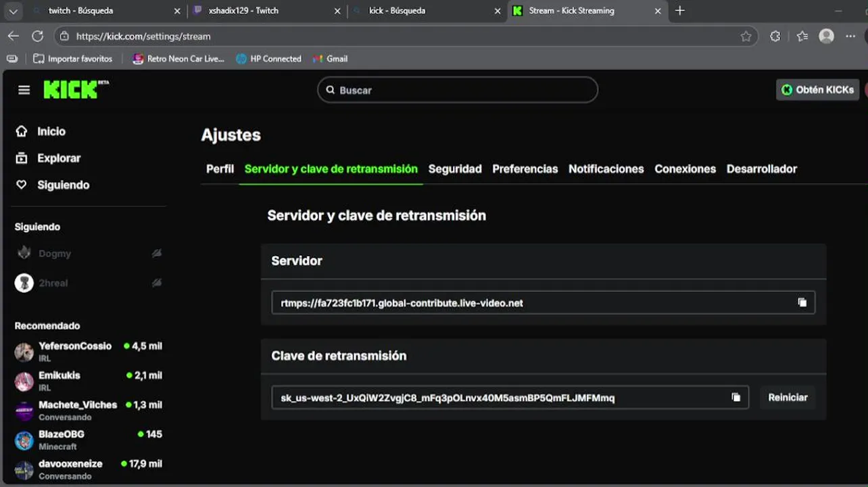Viewport: 868px width, 487px height.
Task: Click 2hreal offline status icon
Action: click(157, 283)
